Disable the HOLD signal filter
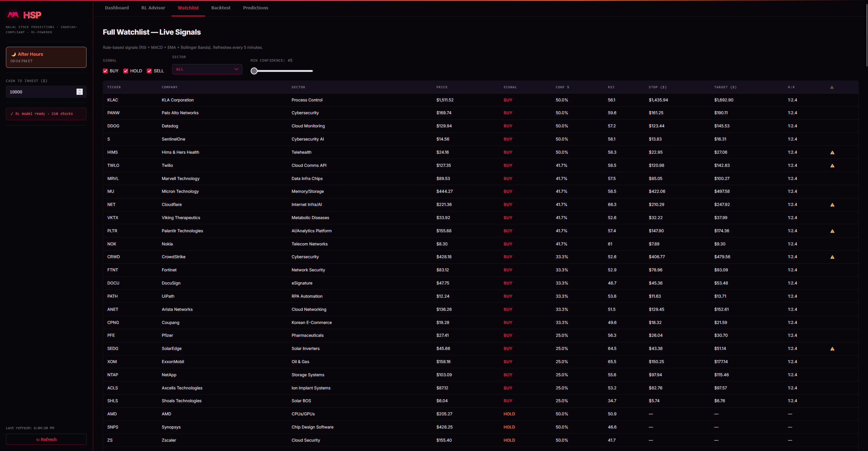The height and width of the screenshot is (451, 868). click(126, 71)
